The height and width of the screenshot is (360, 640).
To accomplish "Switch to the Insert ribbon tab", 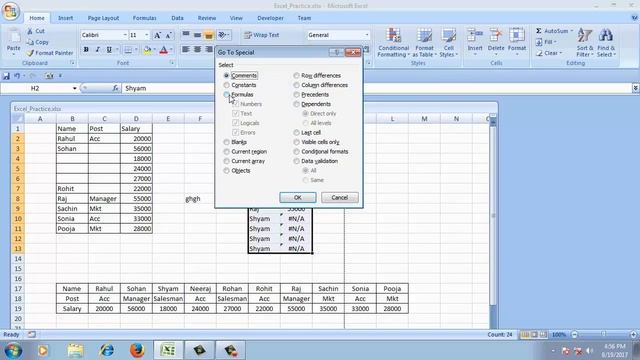I will [65, 18].
